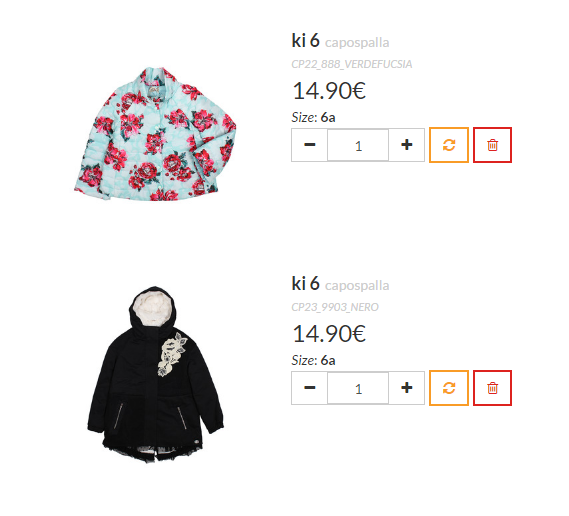Open the black hooded parka product image
Image resolution: width=569 pixels, height=516 pixels.
tap(155, 375)
